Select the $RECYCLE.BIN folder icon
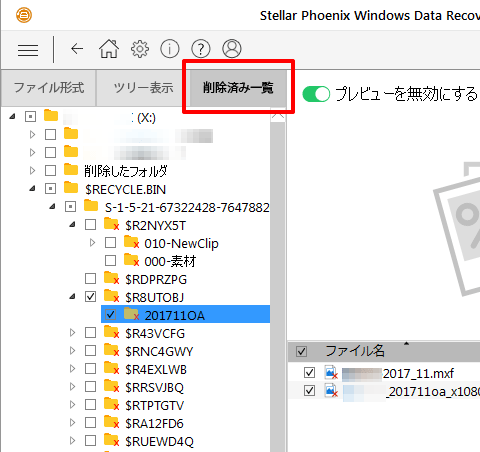This screenshot has width=480, height=452. (x=71, y=188)
